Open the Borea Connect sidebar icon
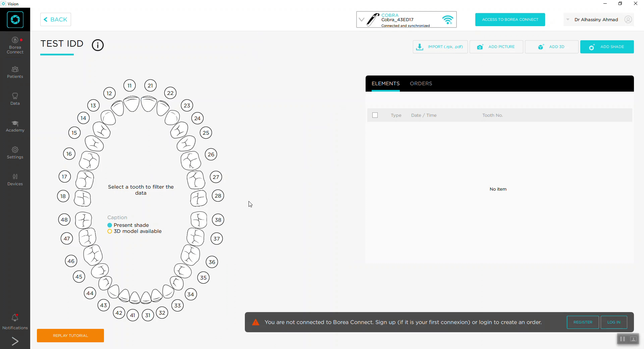 pyautogui.click(x=15, y=45)
